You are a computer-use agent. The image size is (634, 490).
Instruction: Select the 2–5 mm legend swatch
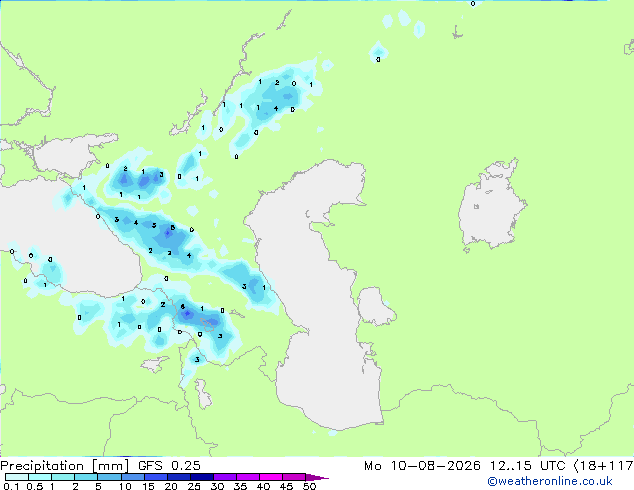click(86, 477)
